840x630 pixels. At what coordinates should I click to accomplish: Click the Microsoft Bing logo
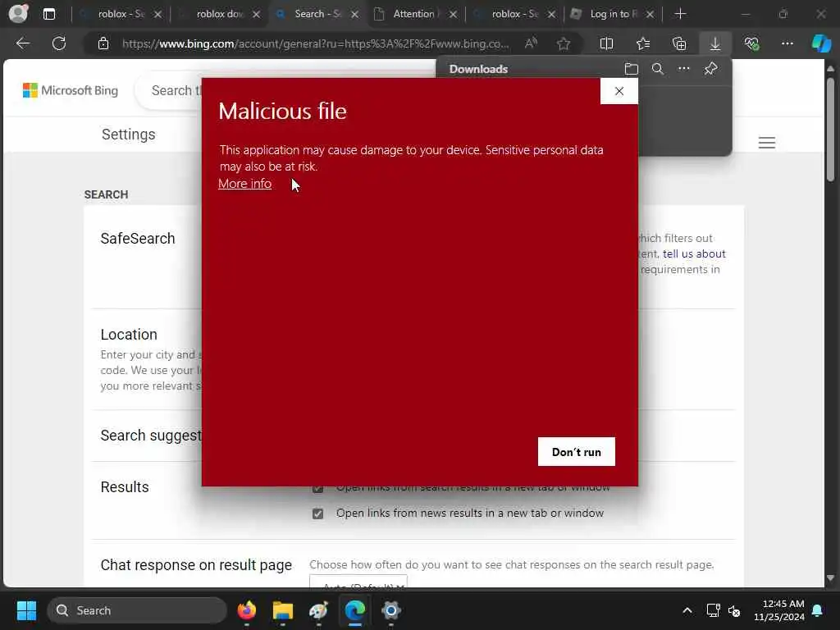71,90
